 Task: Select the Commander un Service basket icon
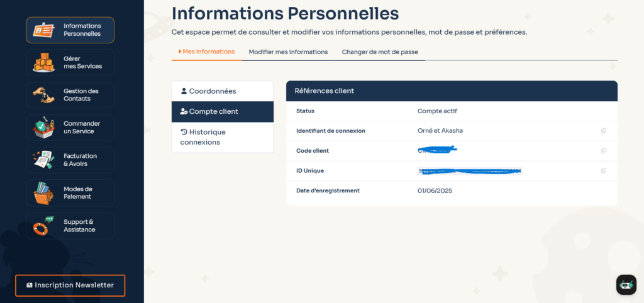43,128
